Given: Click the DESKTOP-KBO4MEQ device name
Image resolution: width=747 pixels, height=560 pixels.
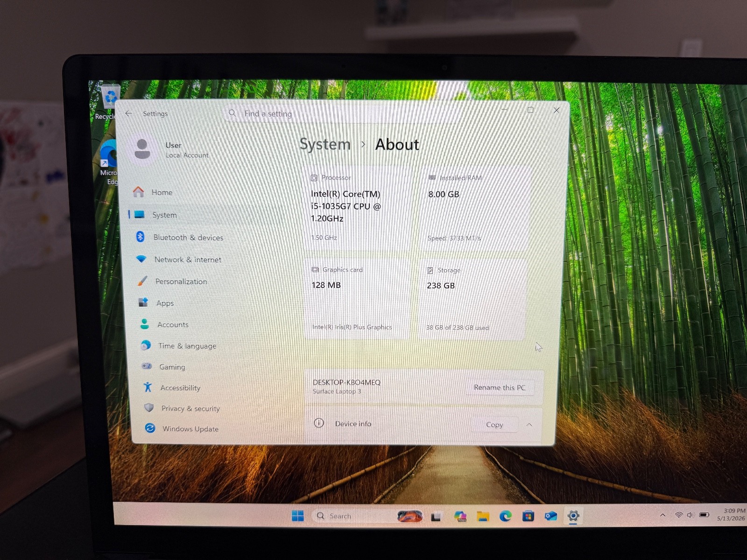Looking at the screenshot, I should click(x=346, y=382).
